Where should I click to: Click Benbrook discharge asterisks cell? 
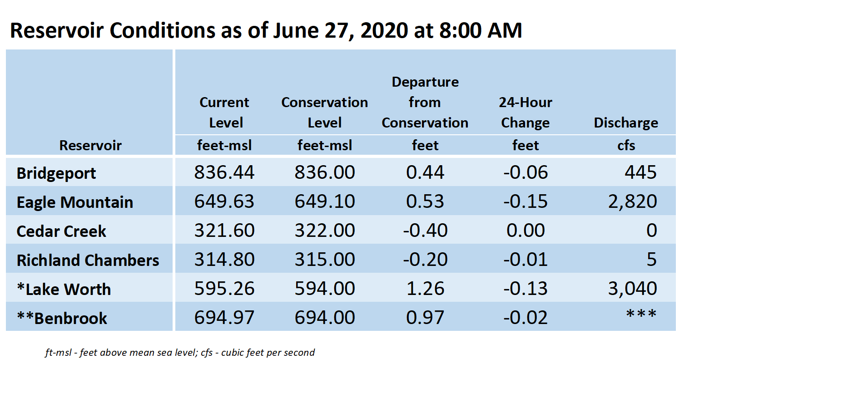click(x=641, y=314)
